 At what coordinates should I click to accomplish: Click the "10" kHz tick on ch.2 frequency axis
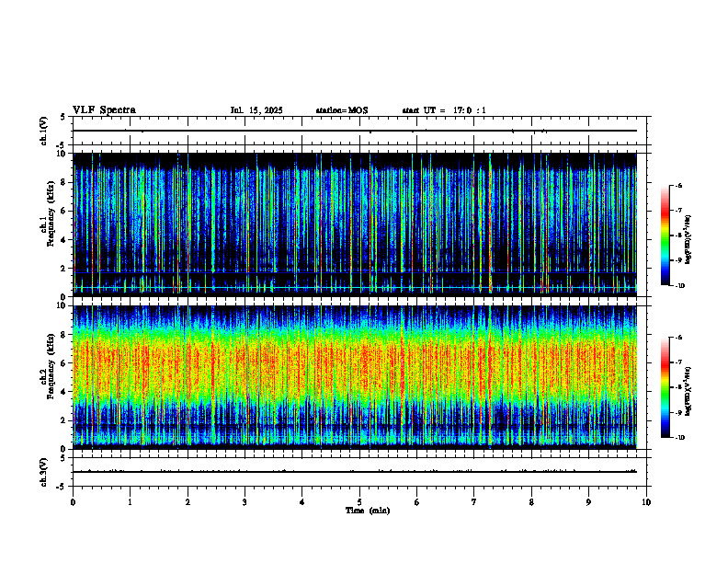[x=63, y=305]
